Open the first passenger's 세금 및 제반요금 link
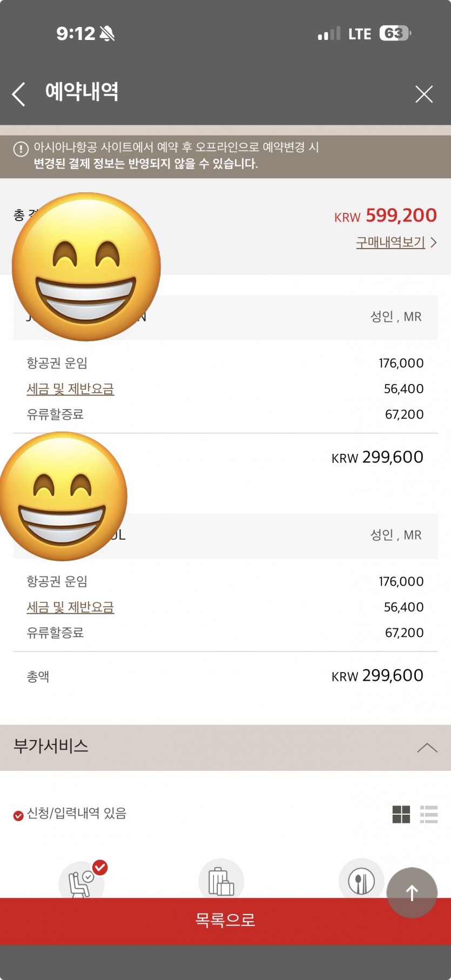451x980 pixels. coord(70,389)
